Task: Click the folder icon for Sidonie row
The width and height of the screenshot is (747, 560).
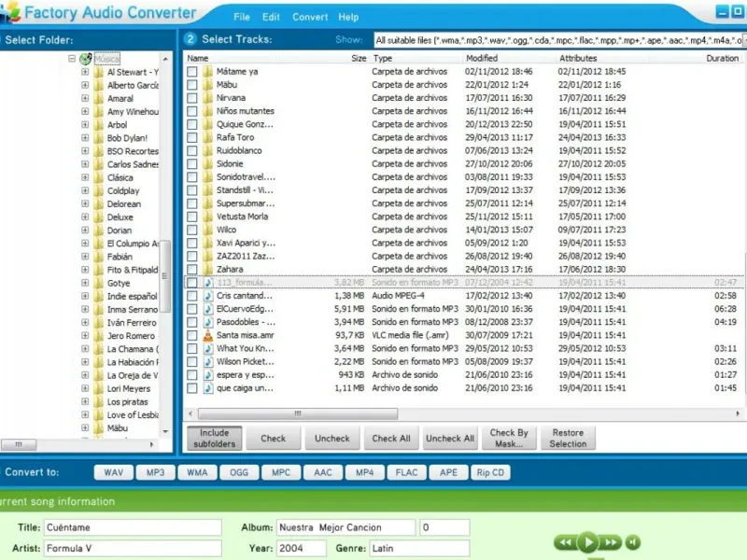Action: [208, 164]
